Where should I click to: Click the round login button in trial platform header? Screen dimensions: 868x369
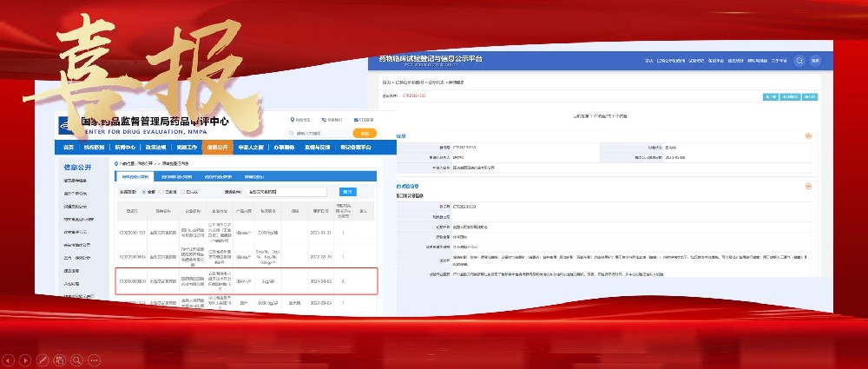(x=815, y=61)
